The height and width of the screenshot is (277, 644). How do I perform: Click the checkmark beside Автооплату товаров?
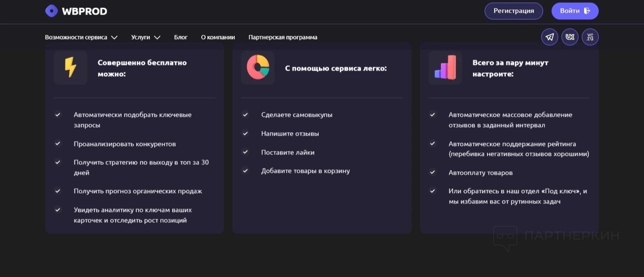click(432, 172)
